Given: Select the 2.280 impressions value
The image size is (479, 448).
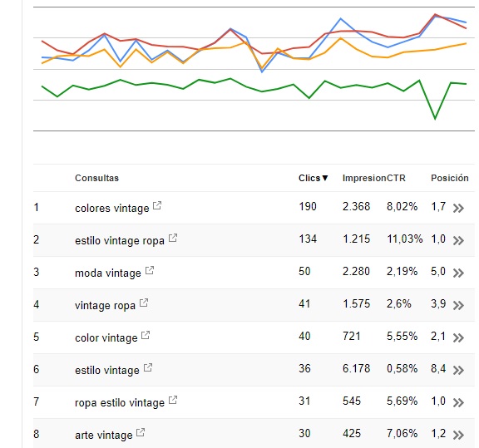Looking at the screenshot, I should [x=356, y=272].
